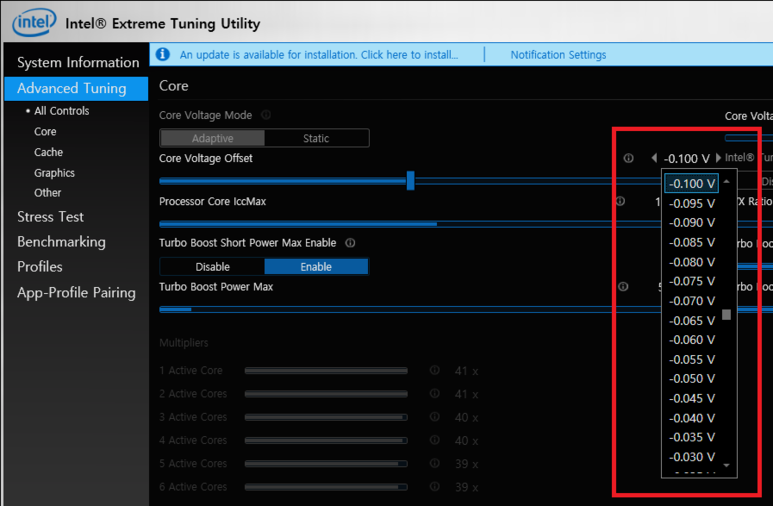Click info icon next to Core Voltage Mode
Screen dimensions: 773x506
tap(266, 115)
